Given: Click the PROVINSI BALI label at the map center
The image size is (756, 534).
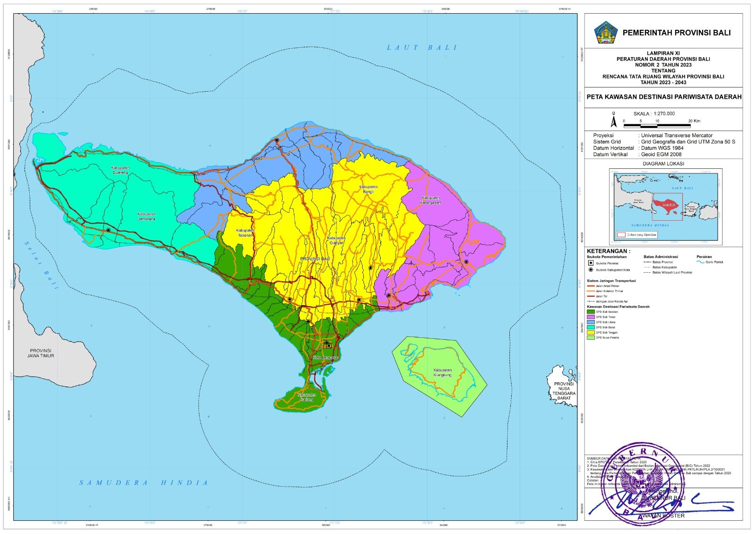Looking at the screenshot, I should pos(315,259).
